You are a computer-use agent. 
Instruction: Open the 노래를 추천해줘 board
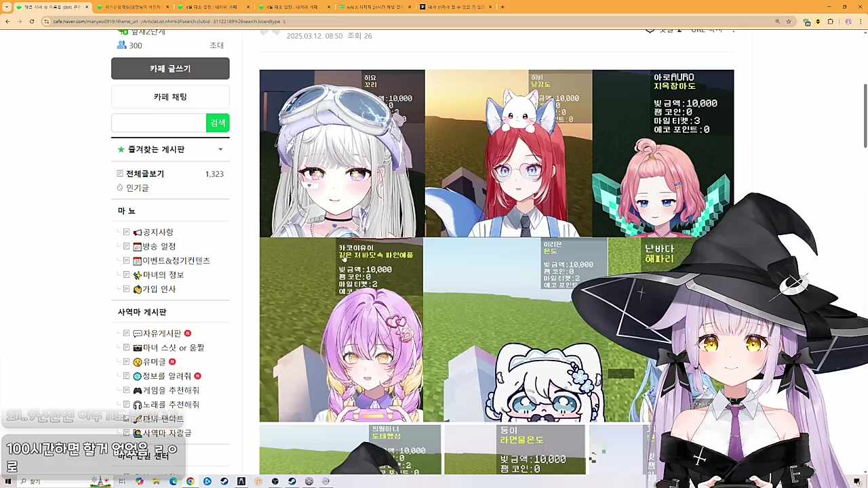[x=171, y=405]
